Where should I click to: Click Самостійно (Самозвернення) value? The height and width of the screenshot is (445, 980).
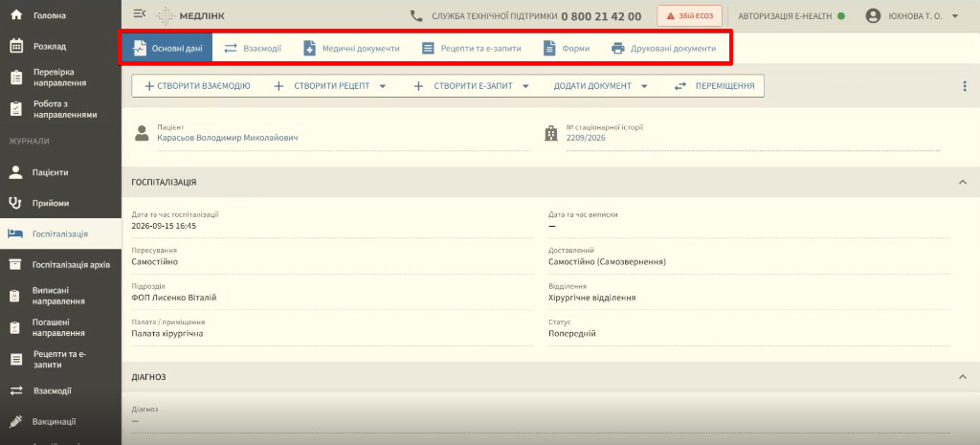coord(607,262)
